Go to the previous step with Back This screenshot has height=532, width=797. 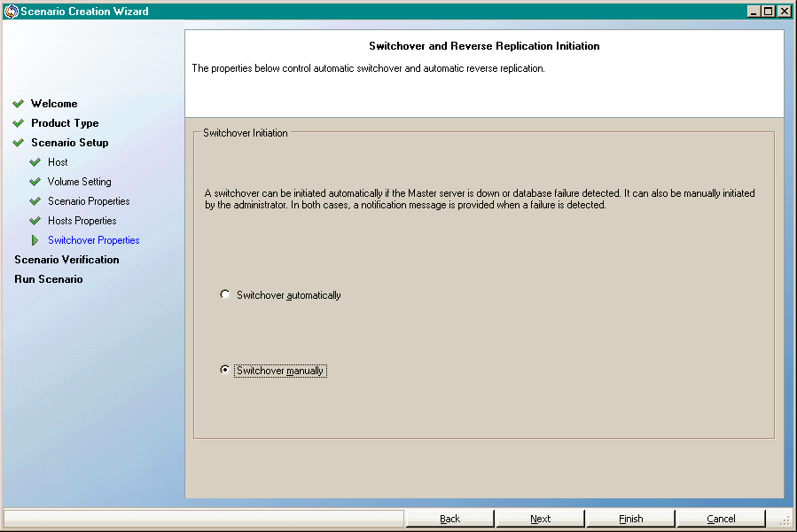(449, 519)
